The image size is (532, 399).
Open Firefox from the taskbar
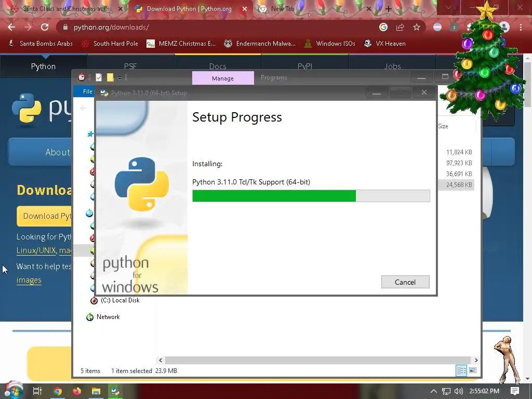pos(77,391)
